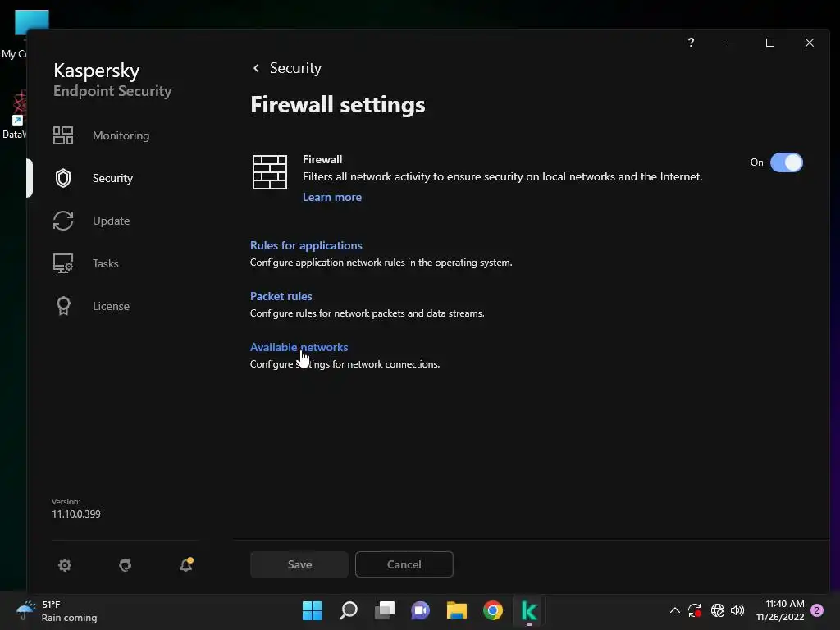The width and height of the screenshot is (840, 630).
Task: Open notifications bell icon
Action: click(186, 564)
